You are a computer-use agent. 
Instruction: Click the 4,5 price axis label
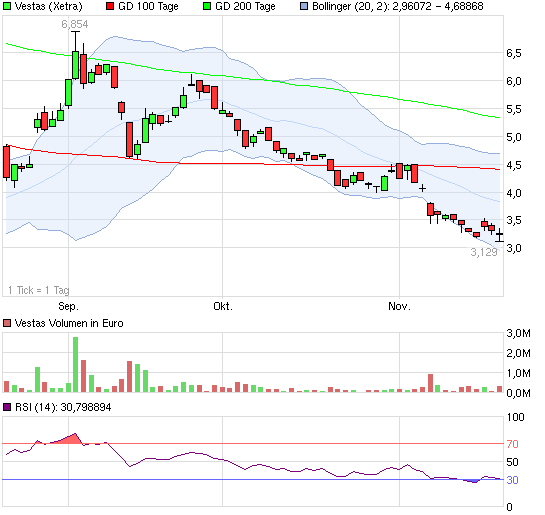[514, 165]
